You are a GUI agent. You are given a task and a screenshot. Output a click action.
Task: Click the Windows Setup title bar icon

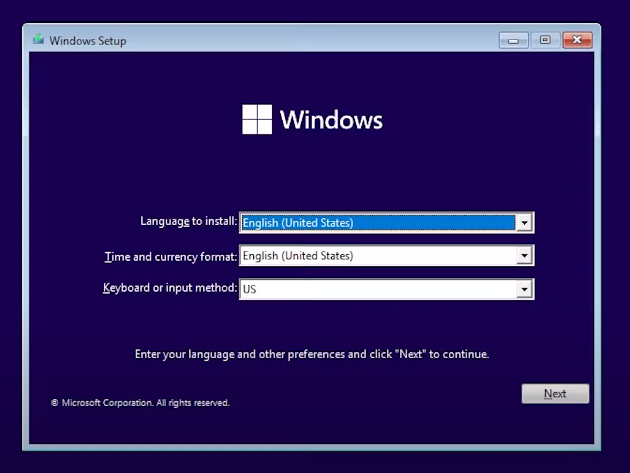38,39
